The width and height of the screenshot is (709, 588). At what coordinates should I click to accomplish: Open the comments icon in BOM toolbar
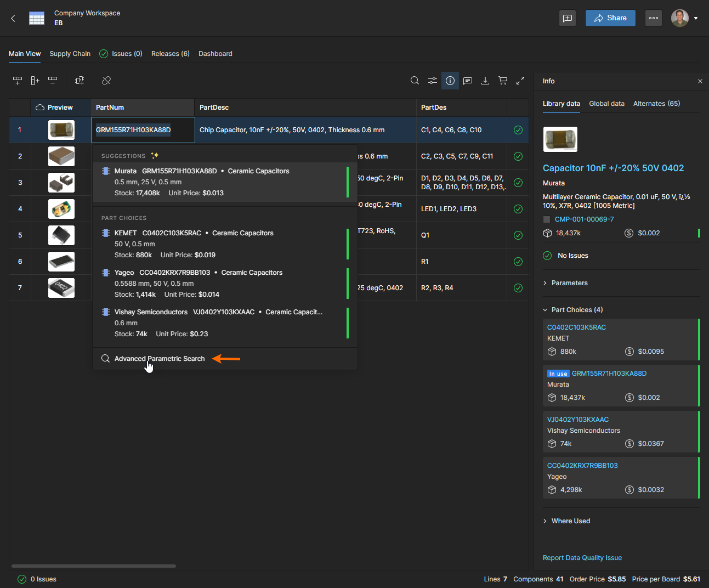pyautogui.click(x=468, y=81)
